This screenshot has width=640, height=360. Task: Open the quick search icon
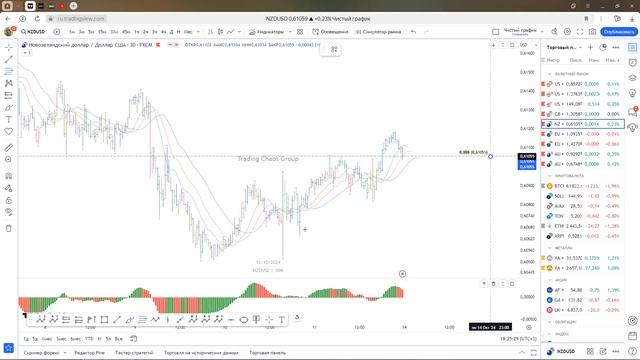[x=554, y=31]
